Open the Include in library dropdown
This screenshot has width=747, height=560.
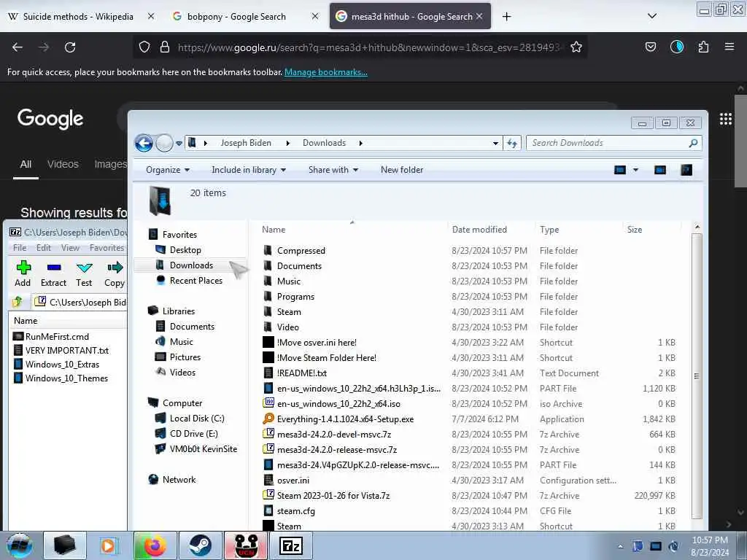[x=249, y=170]
